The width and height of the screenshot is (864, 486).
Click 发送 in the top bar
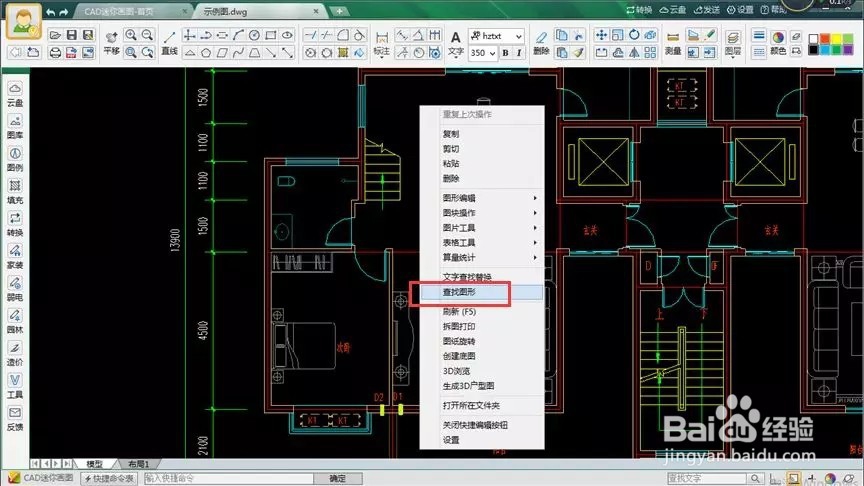707,9
